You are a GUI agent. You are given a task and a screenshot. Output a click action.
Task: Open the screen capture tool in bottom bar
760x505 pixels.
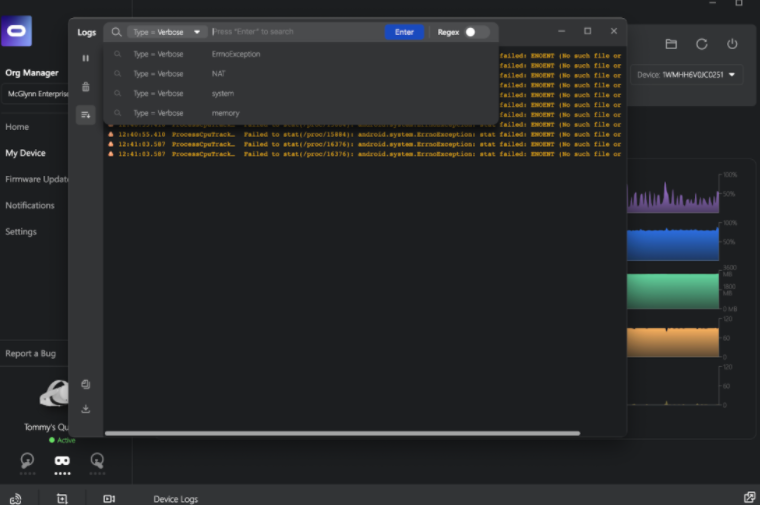tap(62, 498)
